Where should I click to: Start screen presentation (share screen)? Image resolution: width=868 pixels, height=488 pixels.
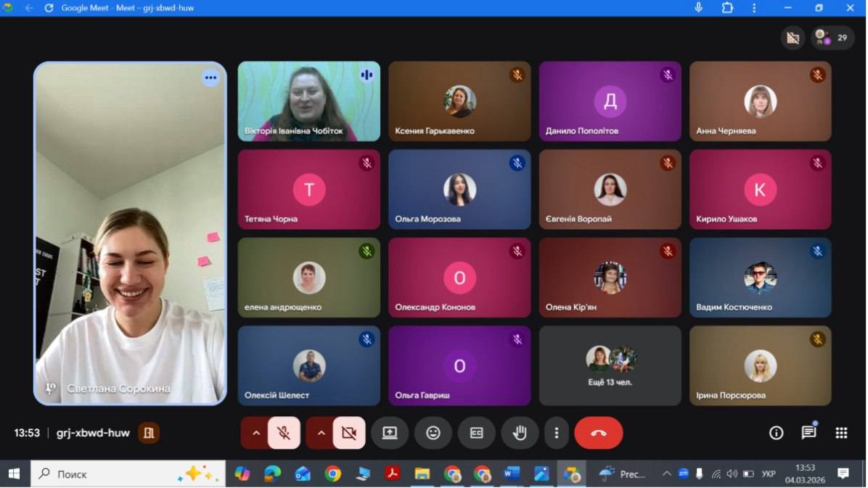click(390, 433)
